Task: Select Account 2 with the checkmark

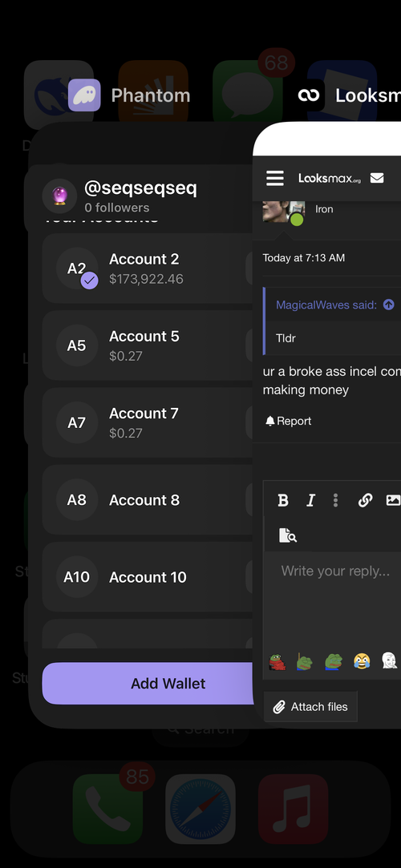Action: click(148, 268)
